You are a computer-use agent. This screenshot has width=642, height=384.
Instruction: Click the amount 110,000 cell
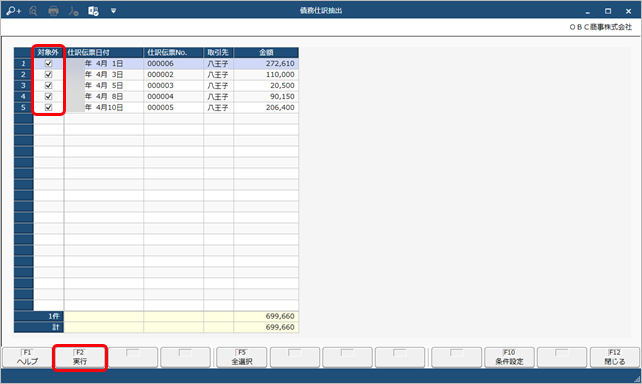(266, 75)
